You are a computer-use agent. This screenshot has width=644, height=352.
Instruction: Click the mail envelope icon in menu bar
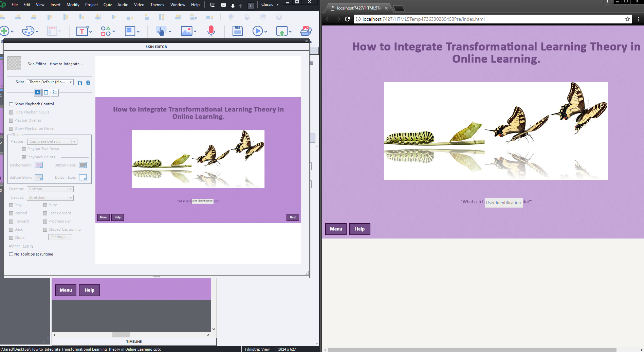click(x=223, y=5)
